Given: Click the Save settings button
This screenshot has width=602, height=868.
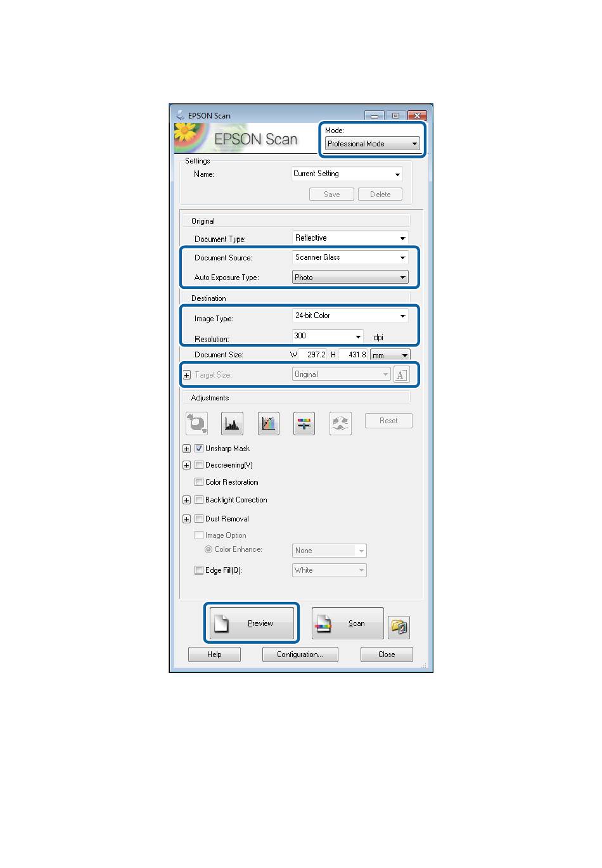Looking at the screenshot, I should [x=331, y=195].
